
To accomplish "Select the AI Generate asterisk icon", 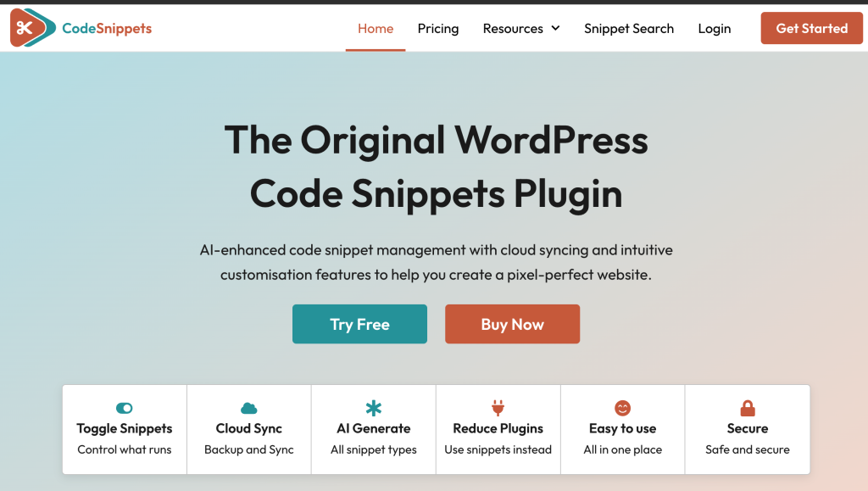I will [x=373, y=408].
